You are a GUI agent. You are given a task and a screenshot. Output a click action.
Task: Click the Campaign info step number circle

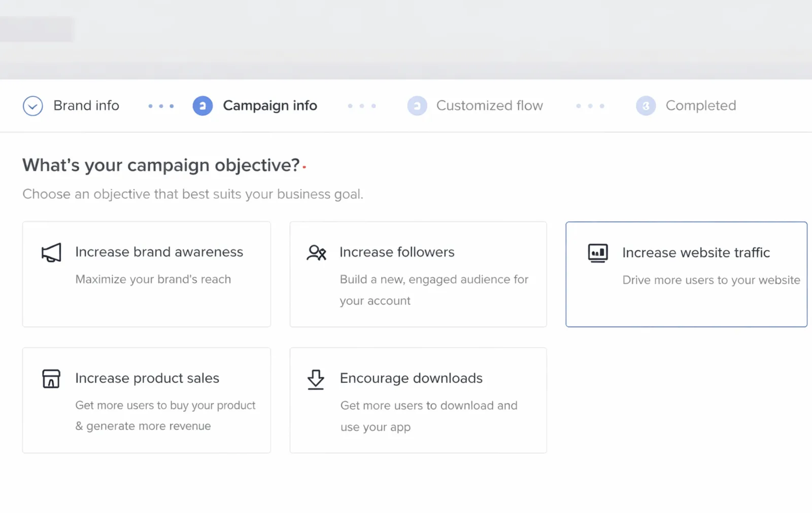tap(202, 106)
